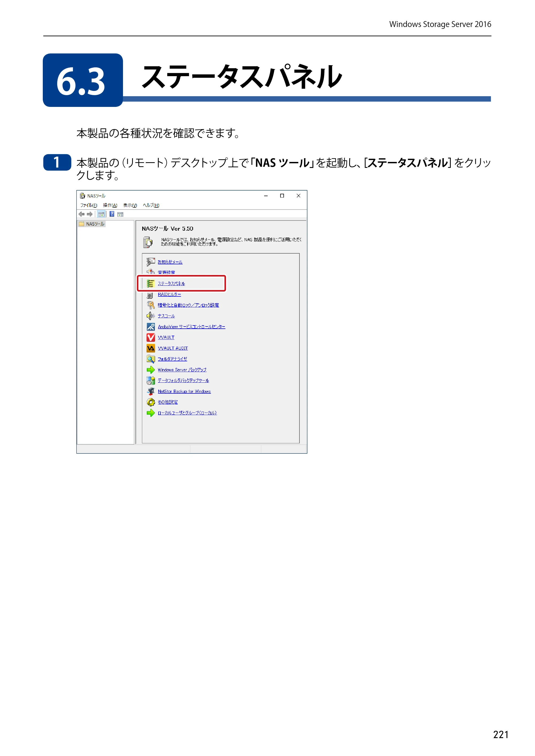Click the ローカルユーザとグループ green arrow icon
This screenshot has height=756, width=535.
[151, 413]
